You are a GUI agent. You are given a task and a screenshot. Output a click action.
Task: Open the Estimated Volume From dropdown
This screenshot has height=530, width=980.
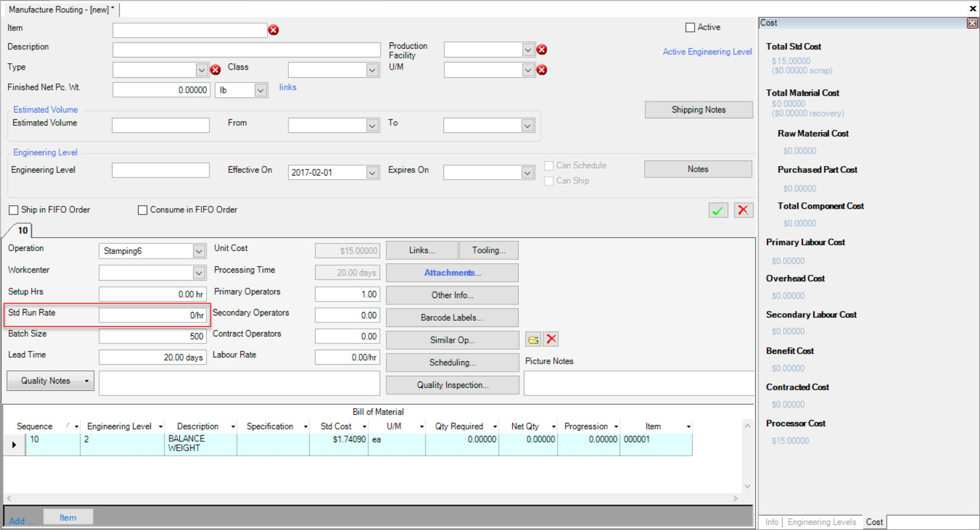[x=373, y=125]
